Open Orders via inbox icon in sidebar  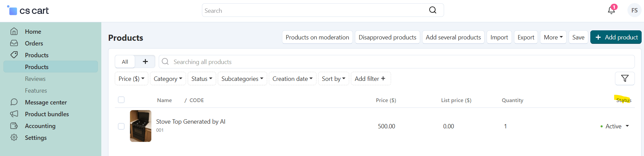click(14, 43)
